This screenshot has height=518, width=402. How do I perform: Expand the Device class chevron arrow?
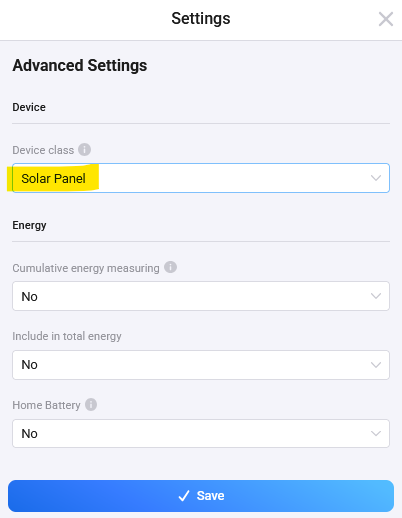tap(376, 178)
